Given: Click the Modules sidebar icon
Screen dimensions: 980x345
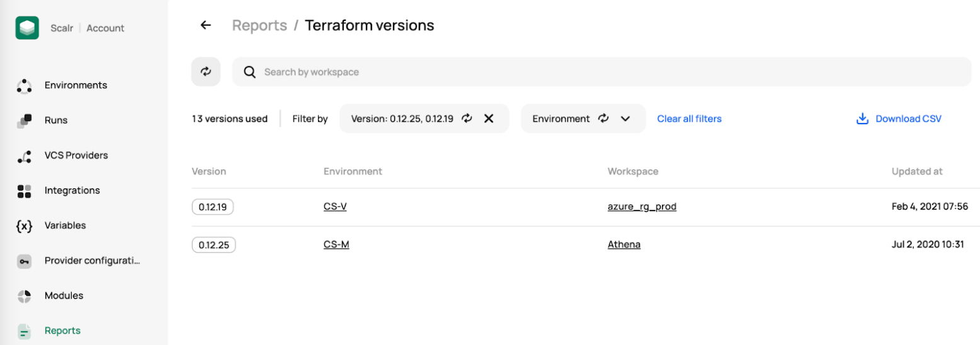Looking at the screenshot, I should [24, 296].
